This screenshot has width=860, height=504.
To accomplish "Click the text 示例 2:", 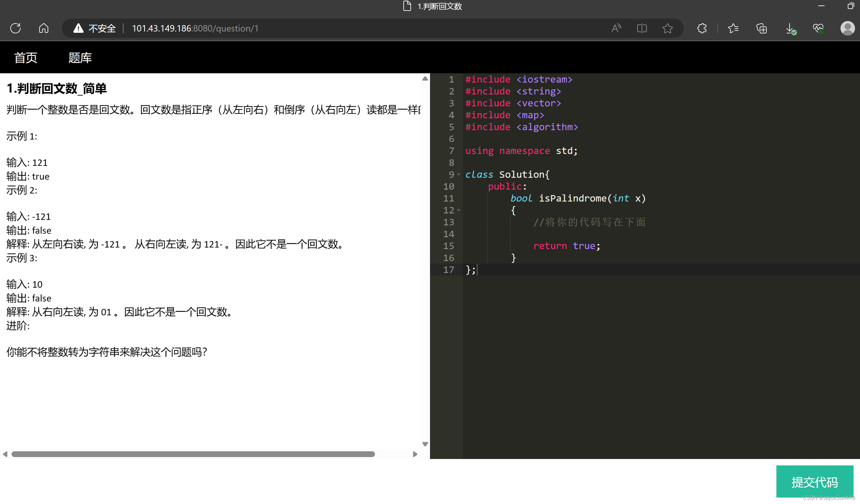I will (x=22, y=190).
